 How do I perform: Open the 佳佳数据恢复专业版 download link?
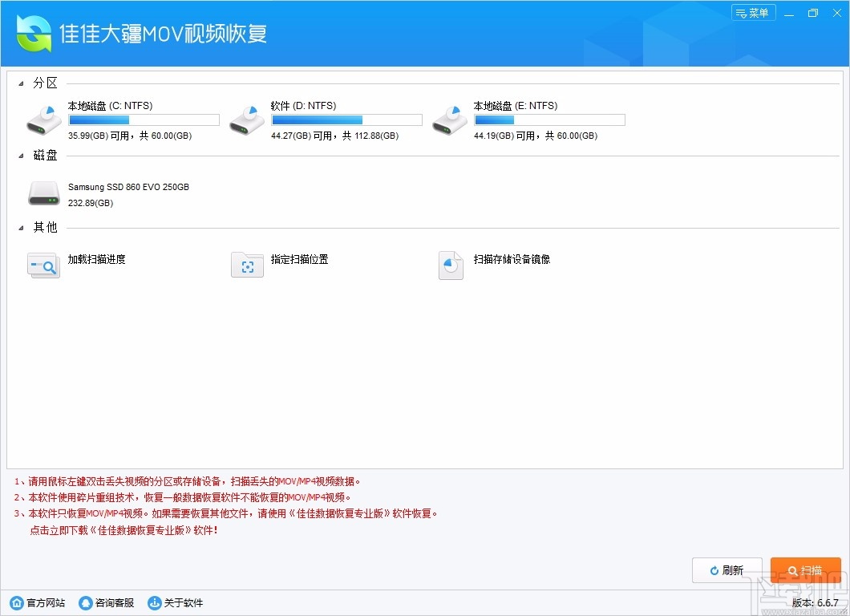tap(124, 529)
